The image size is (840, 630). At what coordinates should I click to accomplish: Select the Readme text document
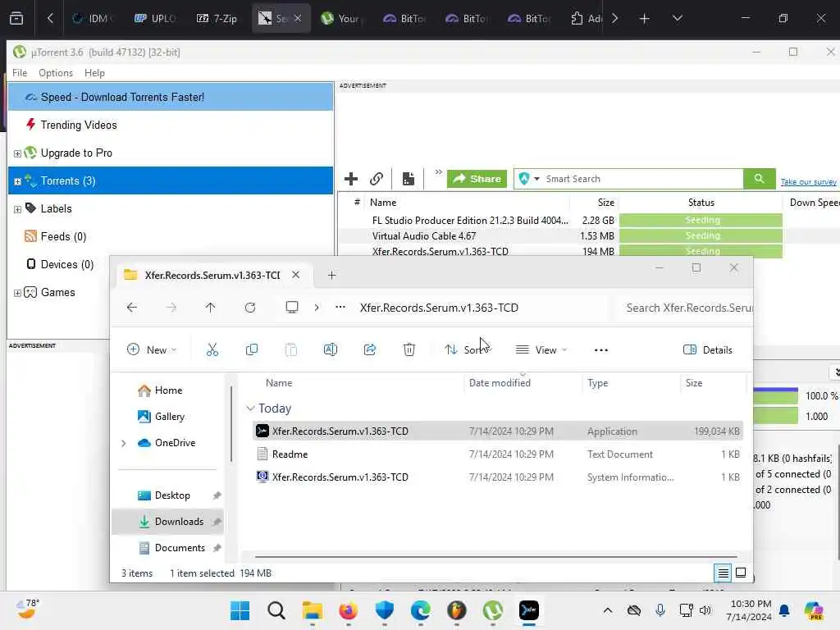(498, 454)
